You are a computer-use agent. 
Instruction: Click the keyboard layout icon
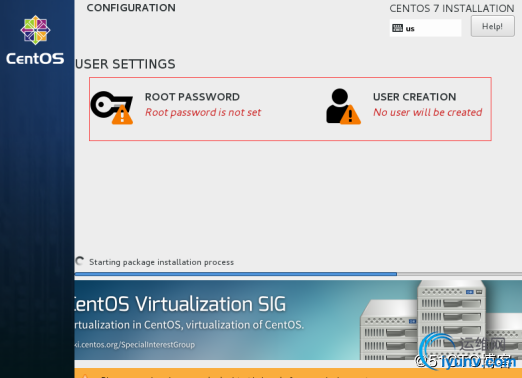coord(397,28)
